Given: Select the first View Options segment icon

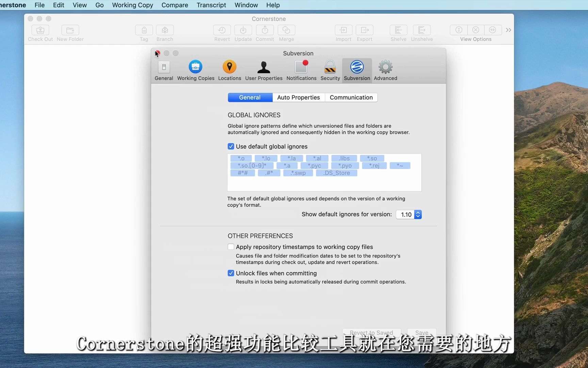Looking at the screenshot, I should (x=459, y=30).
